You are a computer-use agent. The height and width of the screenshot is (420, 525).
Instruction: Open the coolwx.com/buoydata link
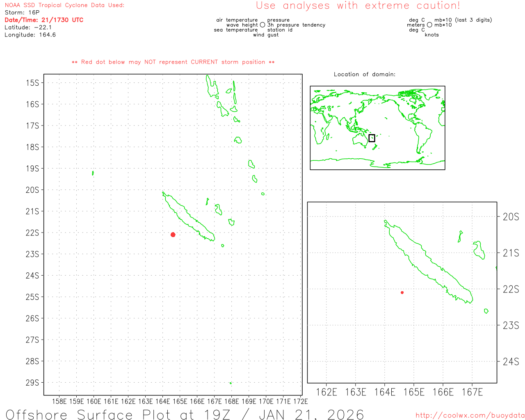tap(470, 415)
